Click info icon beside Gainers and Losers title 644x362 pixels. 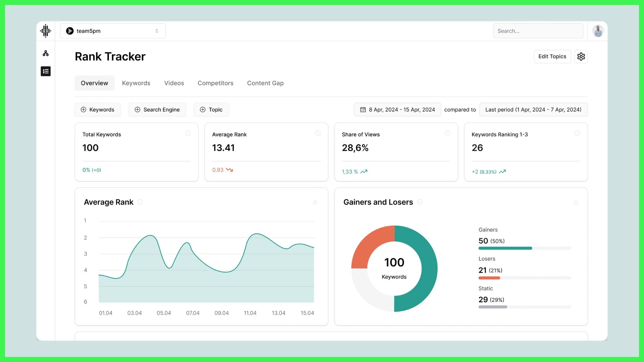point(420,202)
